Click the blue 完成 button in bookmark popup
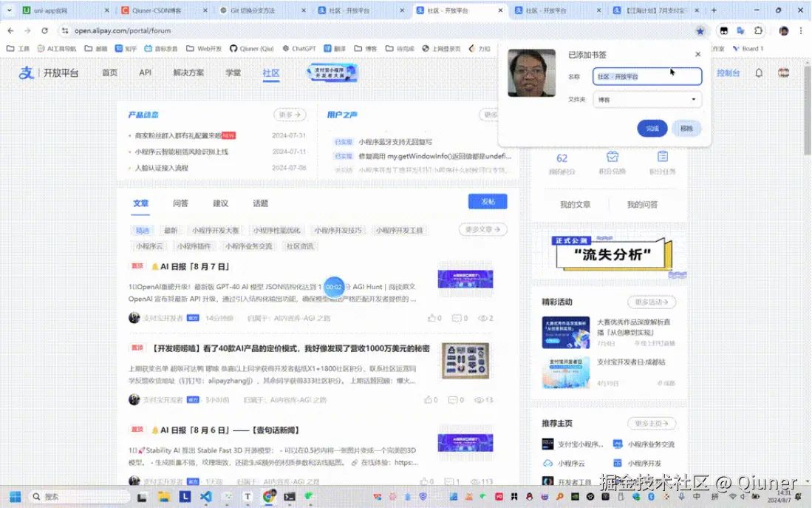Viewport: 812px width, 508px height. tap(652, 129)
